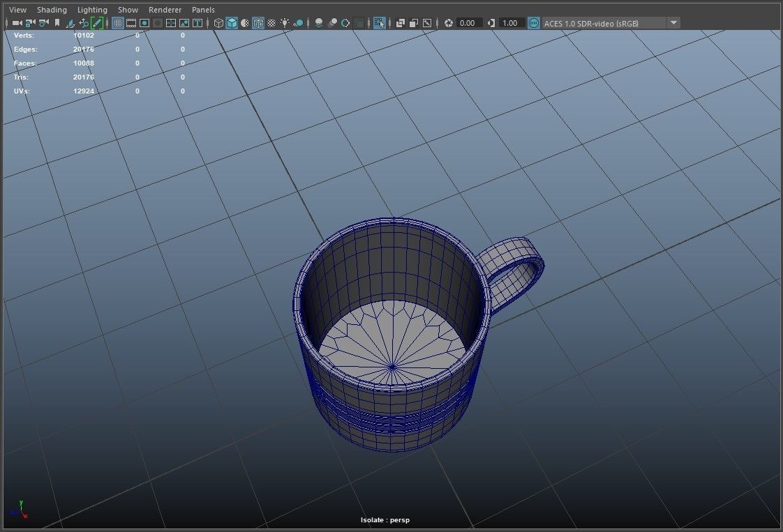Click the XYZ axis gizmo
This screenshot has height=532, width=783.
point(18,510)
